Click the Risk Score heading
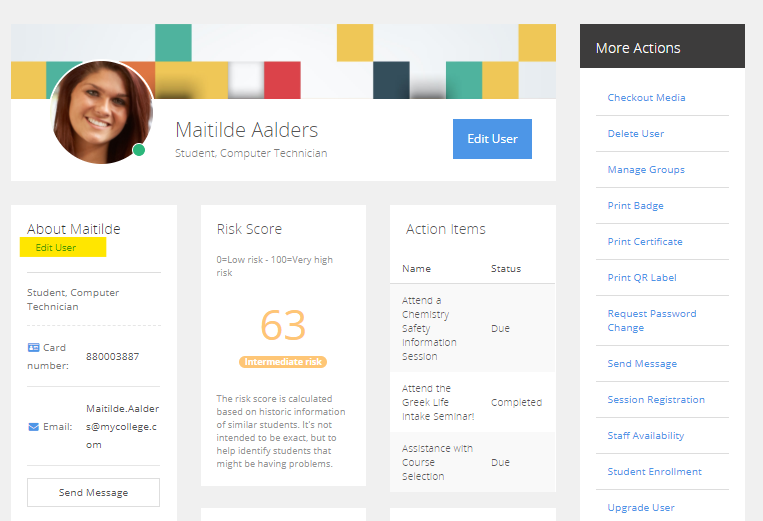The height and width of the screenshot is (521, 763). [249, 229]
